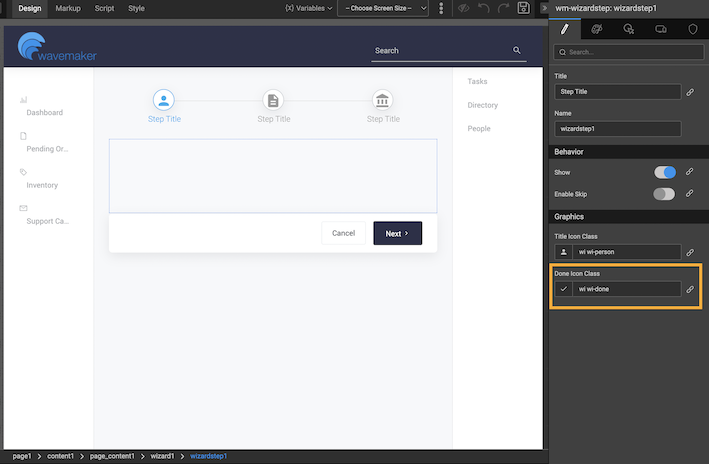Click the bank icon on third step
The height and width of the screenshot is (464, 709).
(x=382, y=100)
